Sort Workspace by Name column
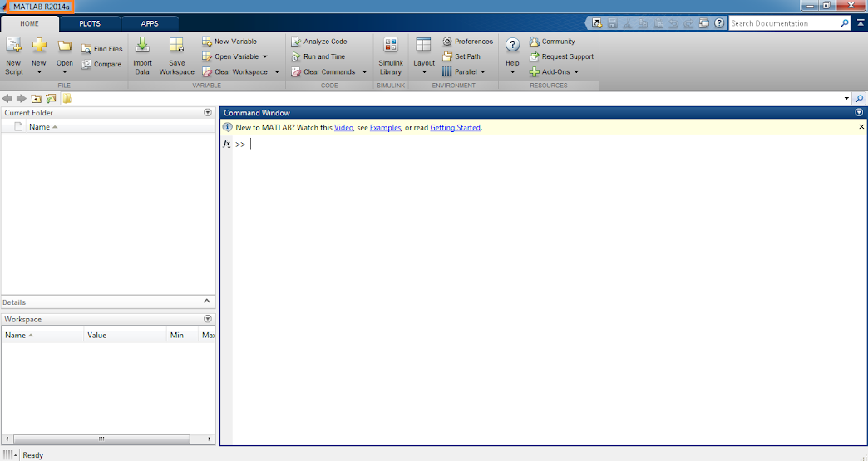The height and width of the screenshot is (461, 868). pyautogui.click(x=43, y=335)
